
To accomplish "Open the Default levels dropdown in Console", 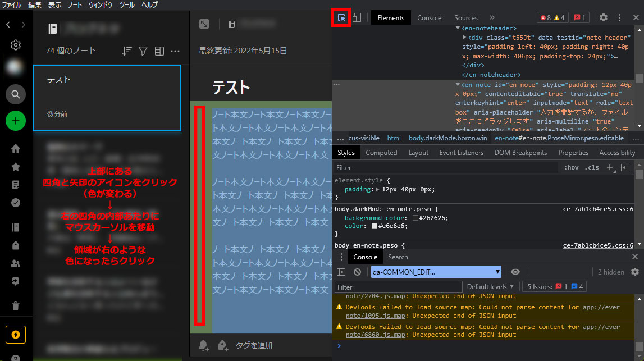I will (490, 286).
